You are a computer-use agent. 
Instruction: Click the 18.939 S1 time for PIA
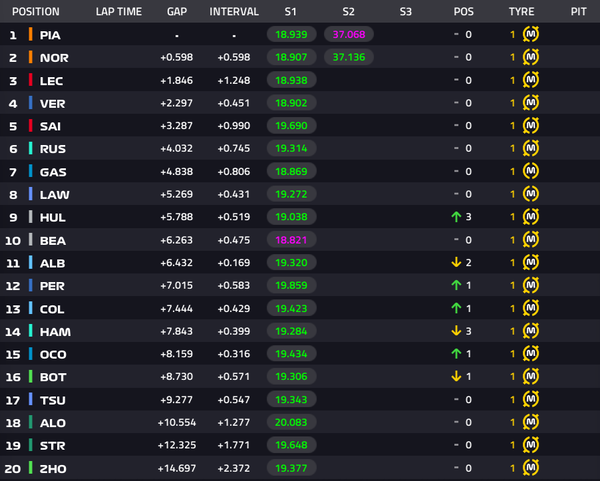coord(292,34)
